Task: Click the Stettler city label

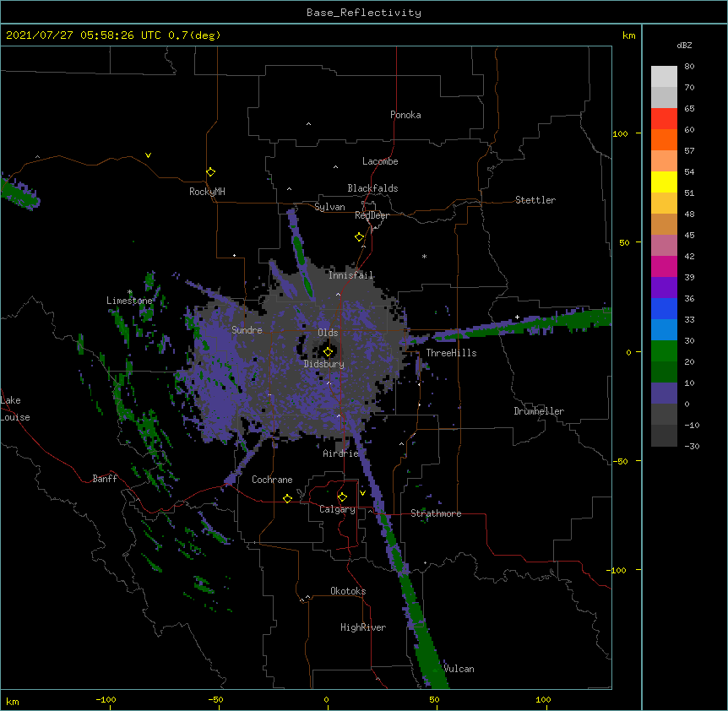Action: point(535,200)
